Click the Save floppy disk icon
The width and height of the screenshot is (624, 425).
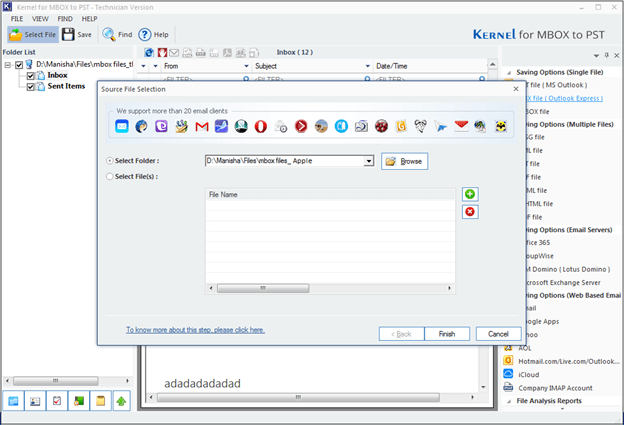pos(68,34)
